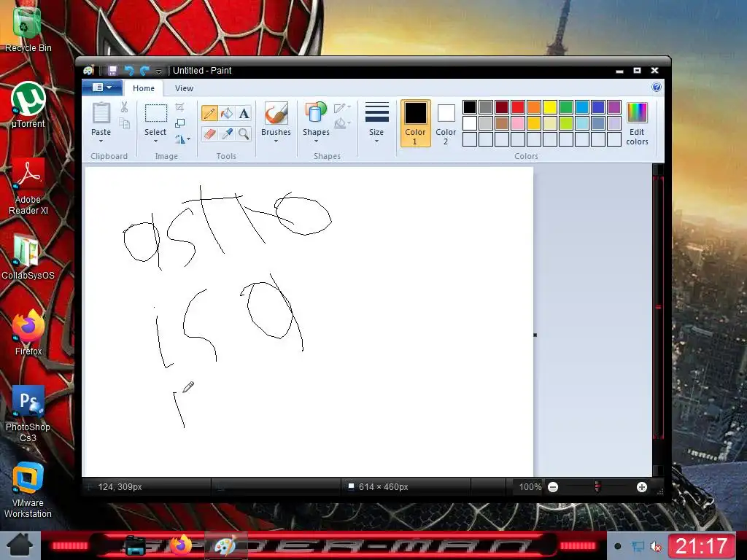The height and width of the screenshot is (560, 747).
Task: Pick the pink color swatch
Action: (x=518, y=123)
